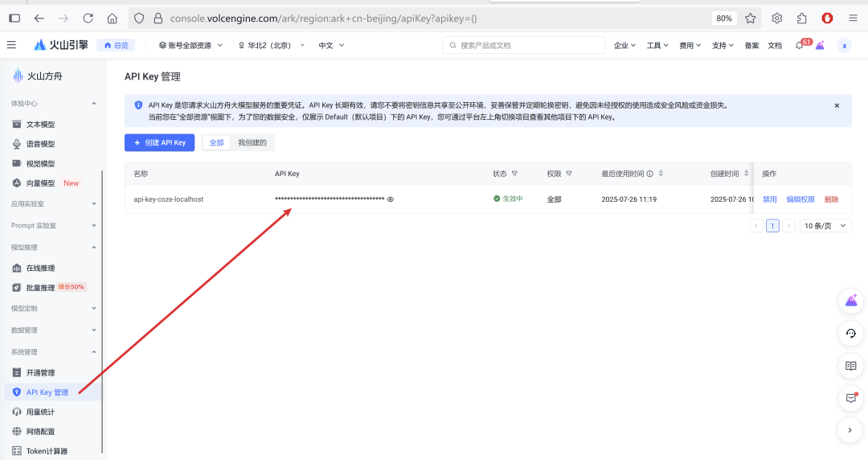Image resolution: width=868 pixels, height=460 pixels.
Task: Collapse the 模型推理 sidebar section
Action: (53, 247)
